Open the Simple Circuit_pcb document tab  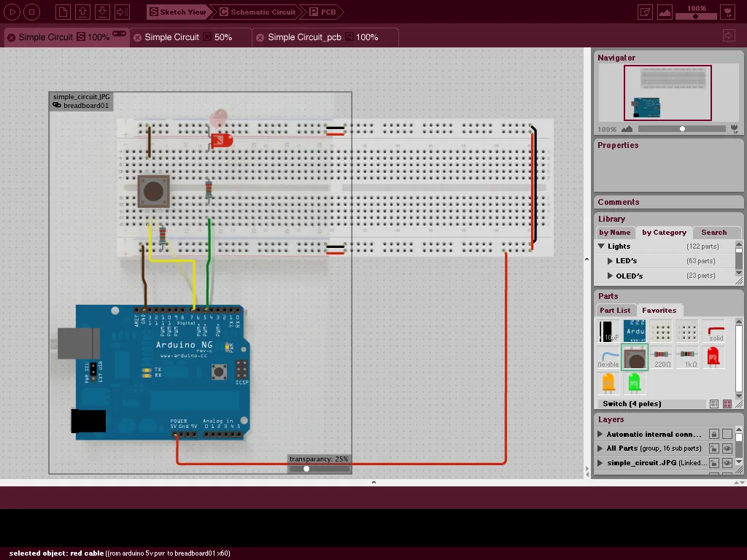tap(325, 37)
